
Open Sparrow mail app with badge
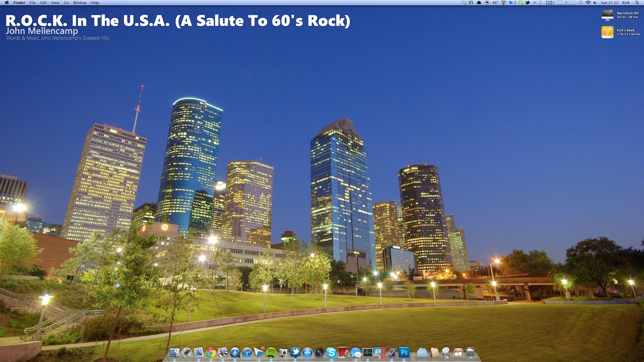[259, 353]
